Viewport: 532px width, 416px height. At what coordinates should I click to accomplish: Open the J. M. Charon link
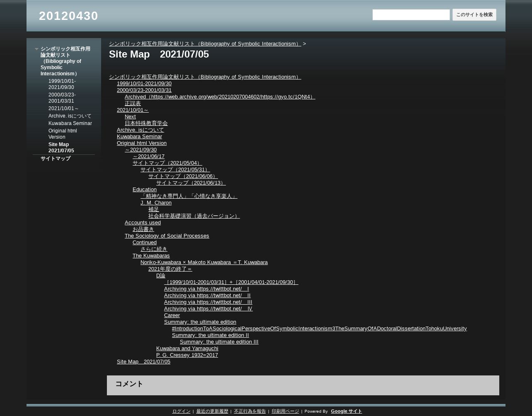pyautogui.click(x=156, y=202)
